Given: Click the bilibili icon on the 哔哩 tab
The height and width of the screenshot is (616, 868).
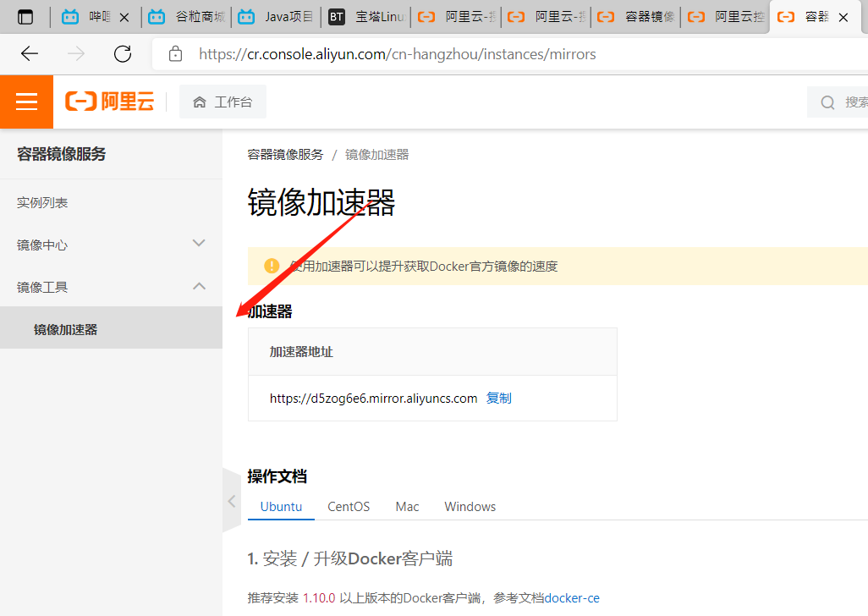Looking at the screenshot, I should [x=69, y=15].
